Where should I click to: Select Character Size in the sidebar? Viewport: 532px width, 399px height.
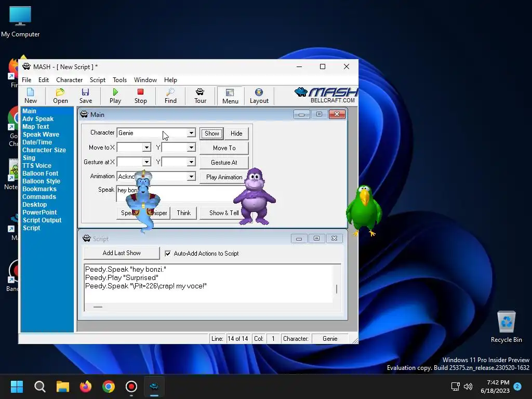(x=44, y=150)
